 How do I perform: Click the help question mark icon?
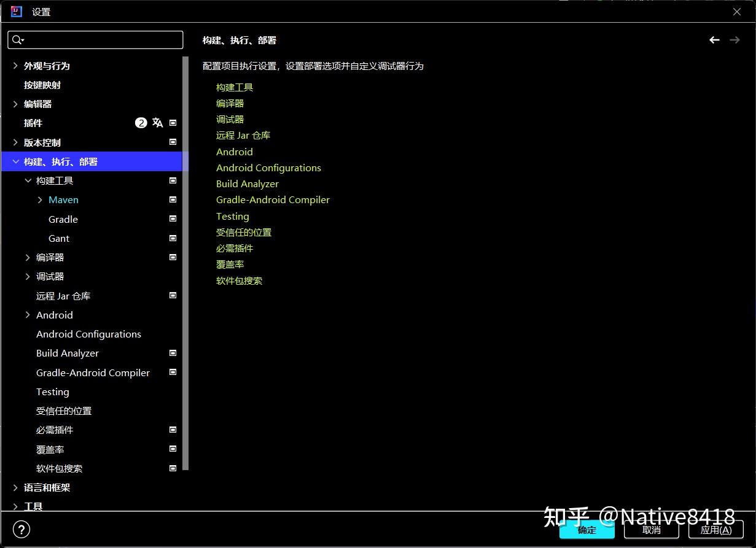click(21, 529)
